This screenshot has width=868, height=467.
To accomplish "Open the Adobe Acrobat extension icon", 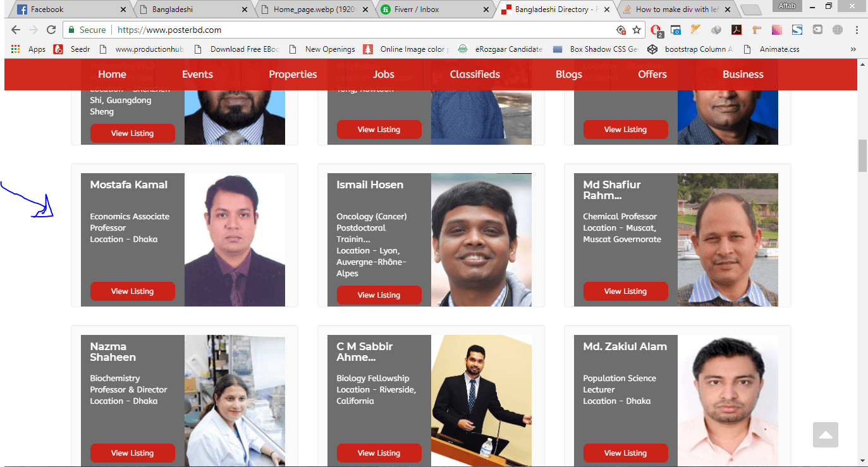I will click(x=737, y=30).
